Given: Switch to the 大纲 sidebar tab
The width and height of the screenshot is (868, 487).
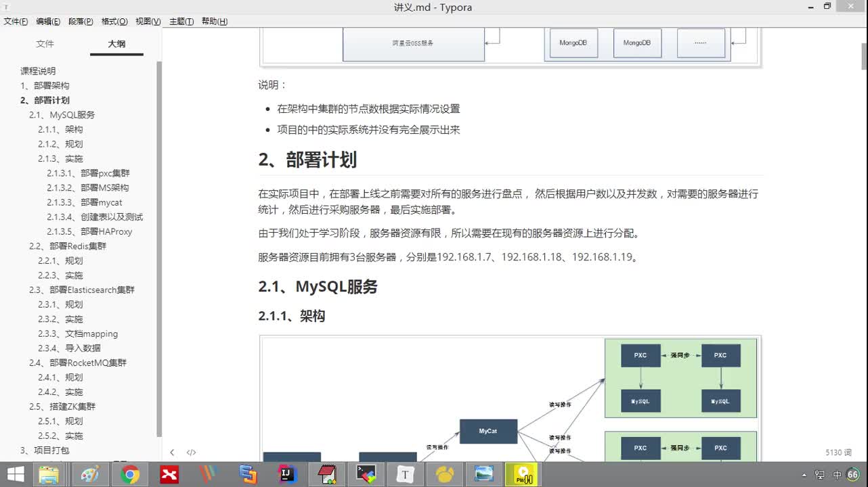Looking at the screenshot, I should [x=116, y=44].
